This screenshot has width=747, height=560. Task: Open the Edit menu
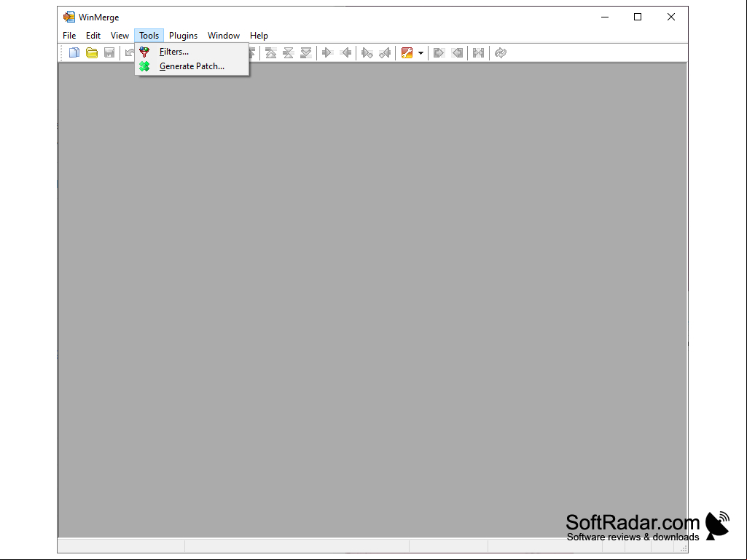click(93, 36)
